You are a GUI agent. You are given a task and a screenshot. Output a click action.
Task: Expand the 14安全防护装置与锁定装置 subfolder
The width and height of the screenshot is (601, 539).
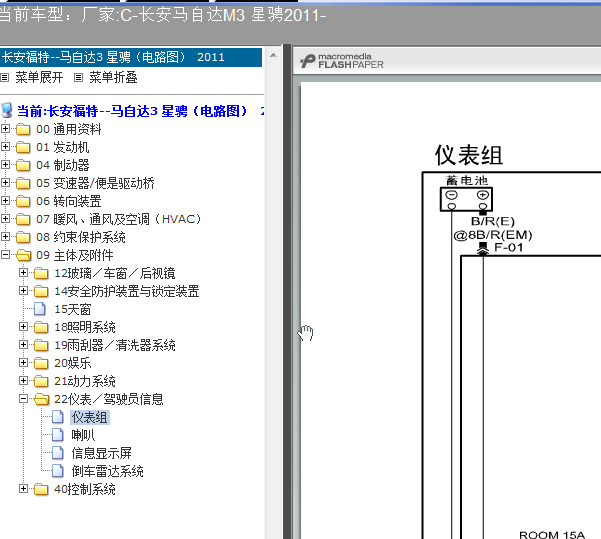tap(23, 291)
